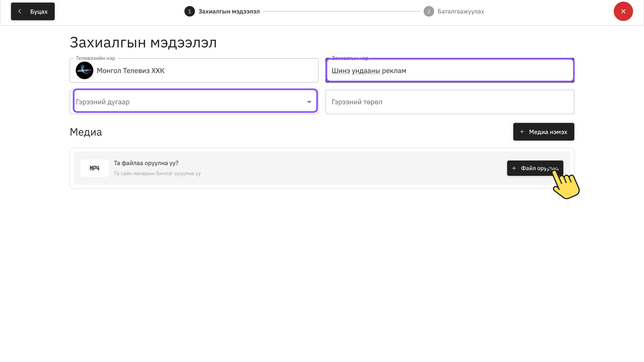Click the plus icon in Медиа нэмэх

click(x=522, y=132)
